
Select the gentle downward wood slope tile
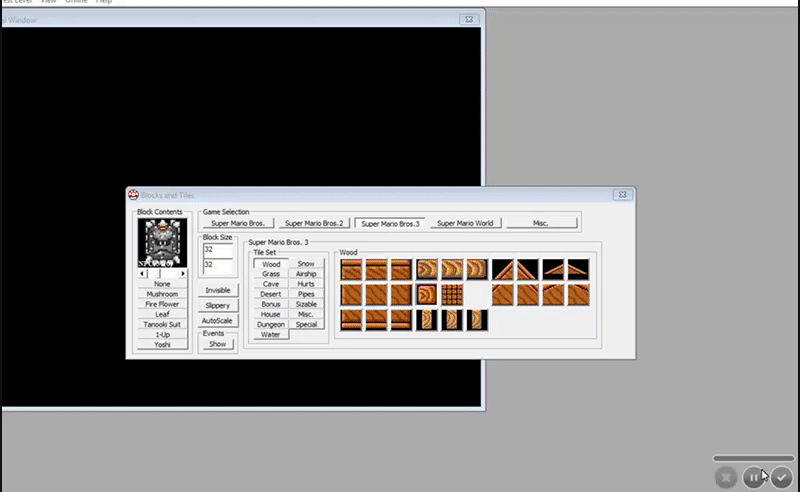click(x=579, y=269)
